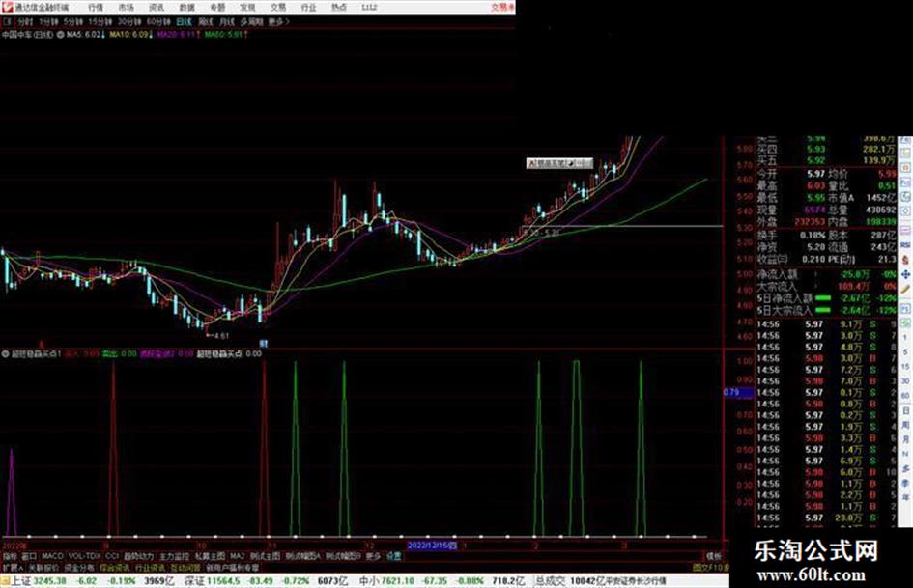
Task: Switch to 5-minute chart via sidebar 5
Action: tap(906, 352)
